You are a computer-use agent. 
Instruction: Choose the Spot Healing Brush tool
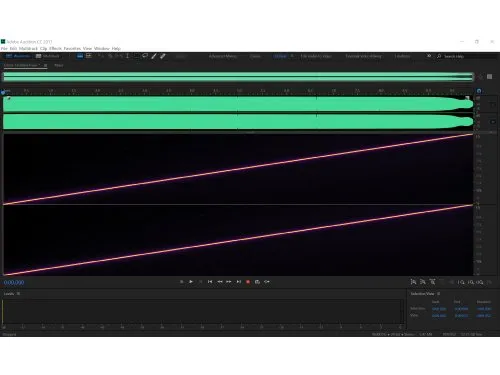click(x=163, y=56)
